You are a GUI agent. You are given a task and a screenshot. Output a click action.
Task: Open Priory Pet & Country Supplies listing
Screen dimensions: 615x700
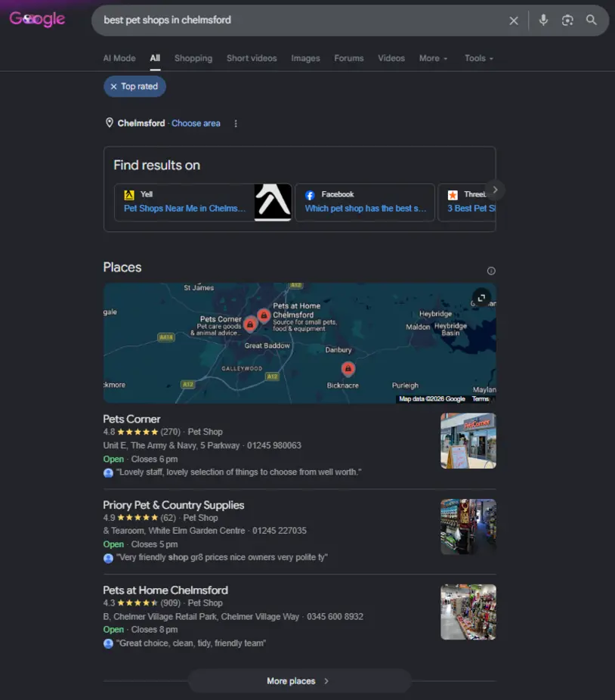pyautogui.click(x=174, y=505)
